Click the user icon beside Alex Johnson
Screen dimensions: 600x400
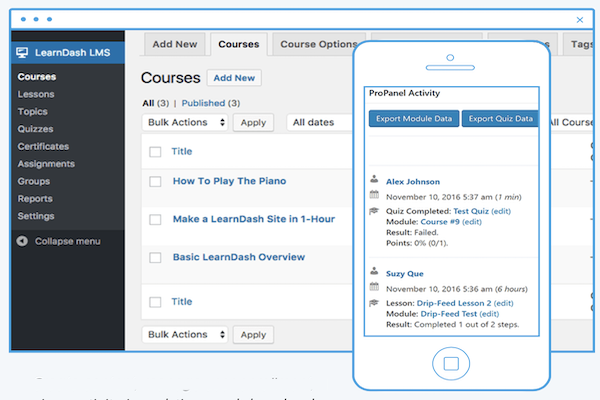374,179
